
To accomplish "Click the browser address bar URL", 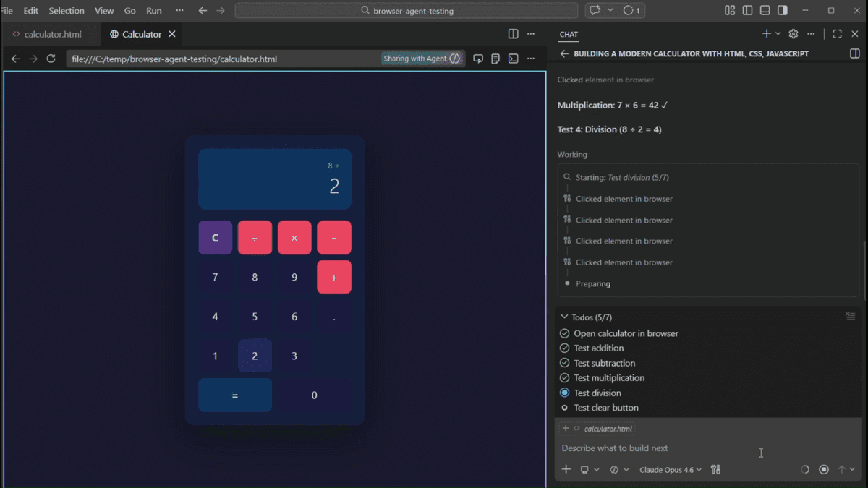I will click(x=174, y=59).
